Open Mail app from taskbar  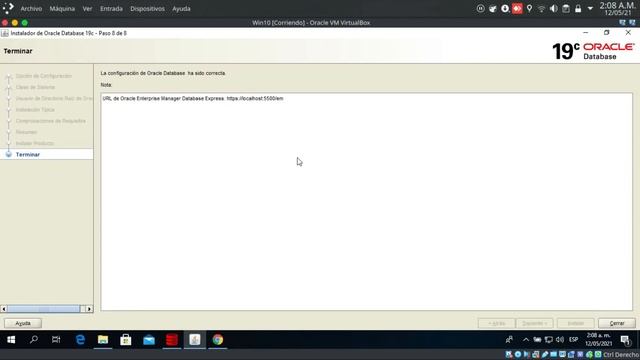point(149,340)
